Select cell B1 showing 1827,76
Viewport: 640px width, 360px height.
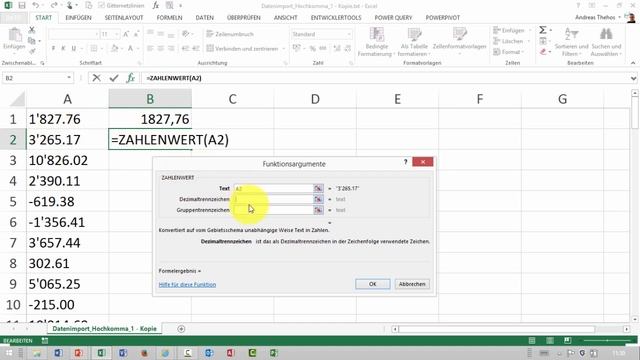(x=150, y=119)
